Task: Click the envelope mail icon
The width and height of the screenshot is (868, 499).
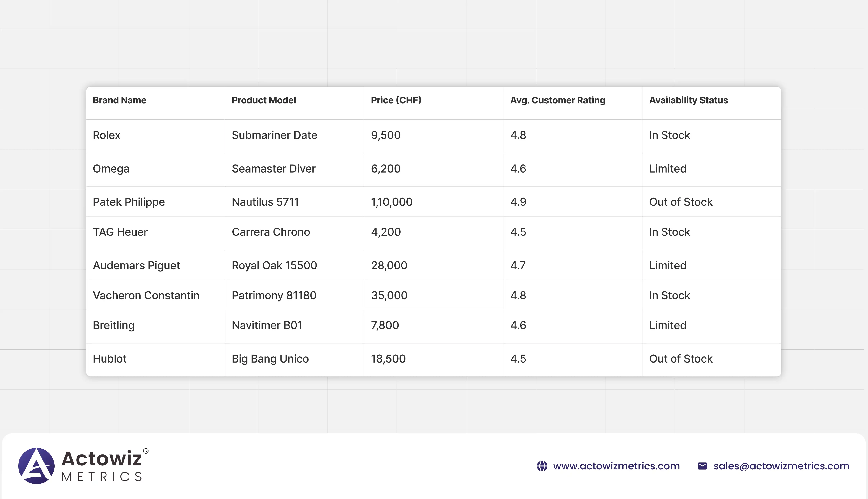Action: click(x=702, y=466)
